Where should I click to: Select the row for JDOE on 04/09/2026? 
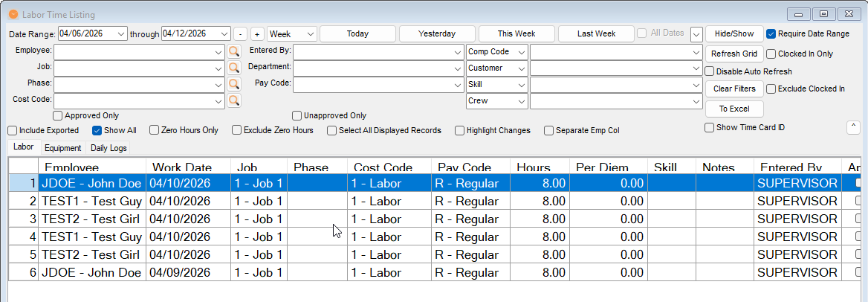[x=93, y=273]
